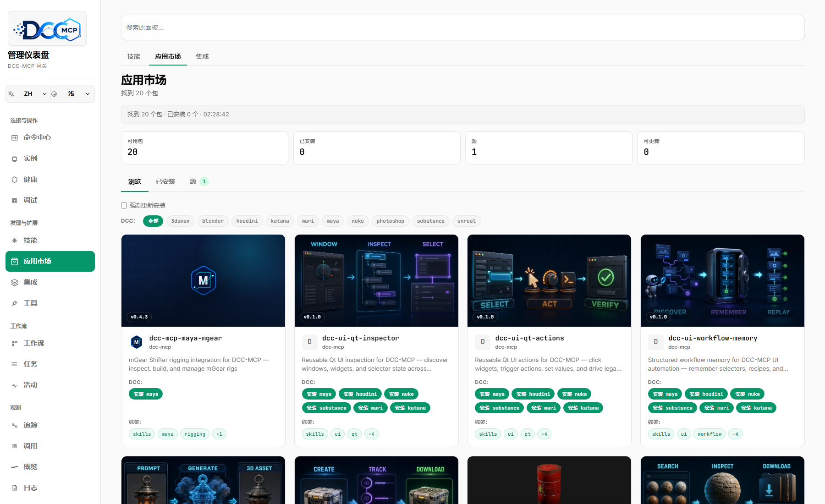Filter by houdini DCC chip
Viewport: 825px width, 504px height.
click(247, 221)
